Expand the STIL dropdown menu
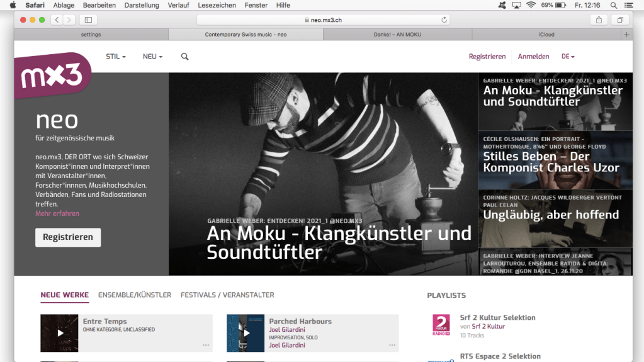 pos(116,57)
